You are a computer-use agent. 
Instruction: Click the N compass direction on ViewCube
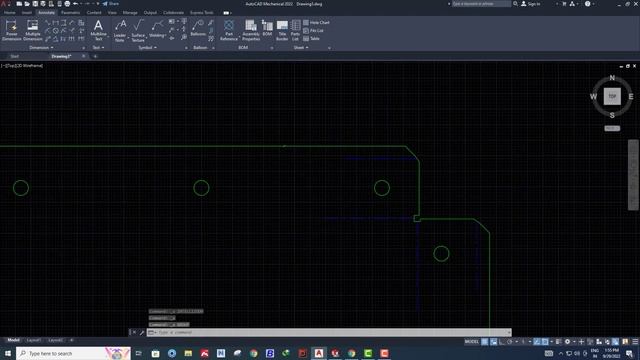tap(612, 78)
